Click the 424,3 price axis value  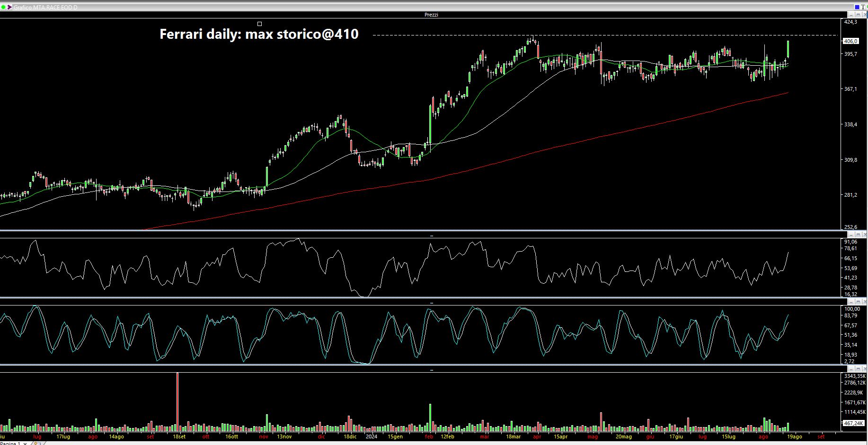[850, 22]
